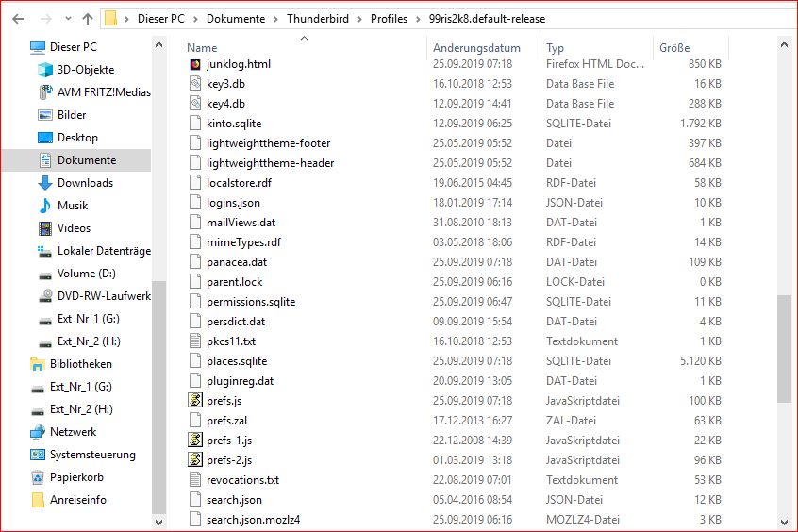This screenshot has height=532, width=798.
Task: Select lightweighttheme-header file
Action: point(270,163)
